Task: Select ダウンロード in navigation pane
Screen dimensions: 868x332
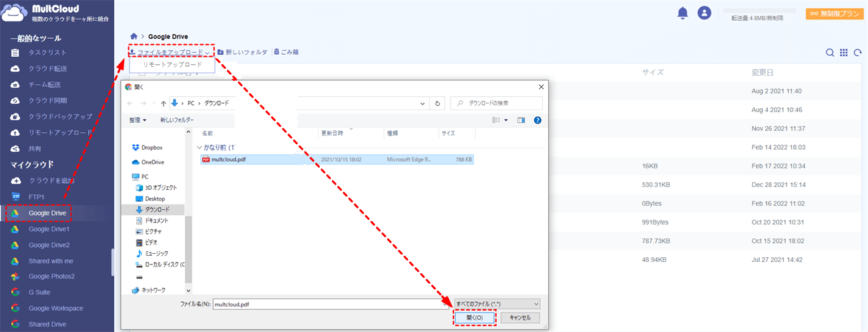Action: (x=157, y=210)
